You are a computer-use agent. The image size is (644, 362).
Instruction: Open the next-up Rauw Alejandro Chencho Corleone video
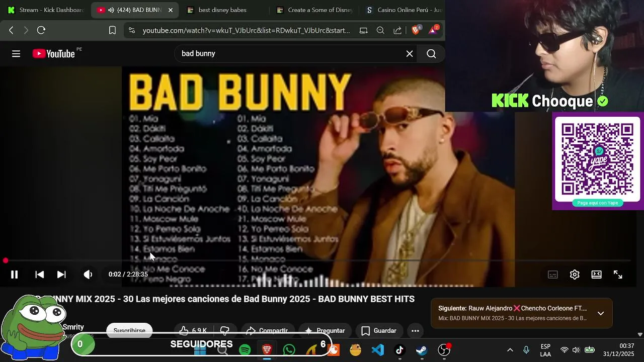512,308
